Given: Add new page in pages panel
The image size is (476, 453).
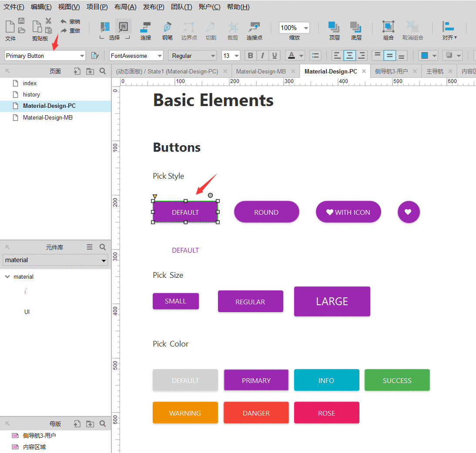Looking at the screenshot, I should (x=77, y=71).
